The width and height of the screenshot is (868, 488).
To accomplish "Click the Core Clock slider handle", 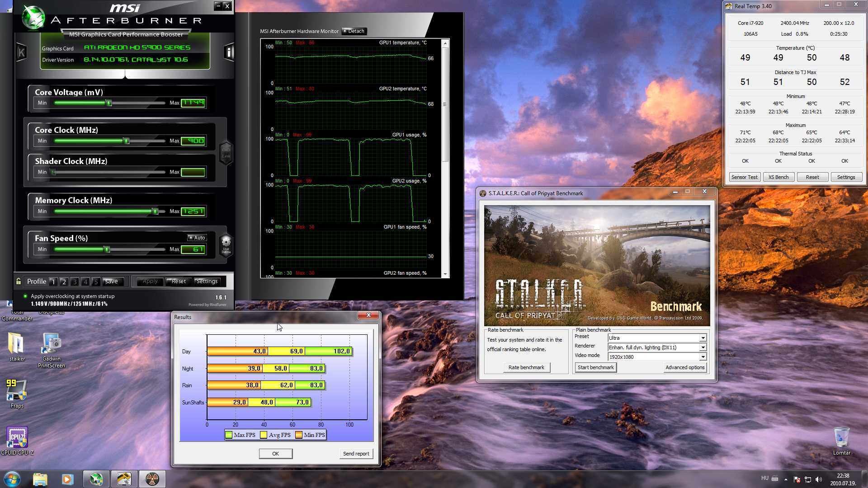I will (127, 141).
